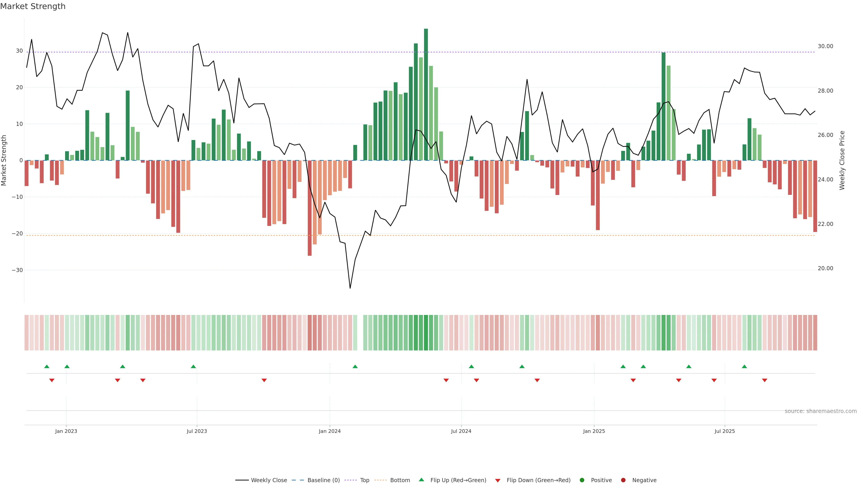
Task: Click the Flip Up marker near Jan 2024
Action: pos(355,366)
